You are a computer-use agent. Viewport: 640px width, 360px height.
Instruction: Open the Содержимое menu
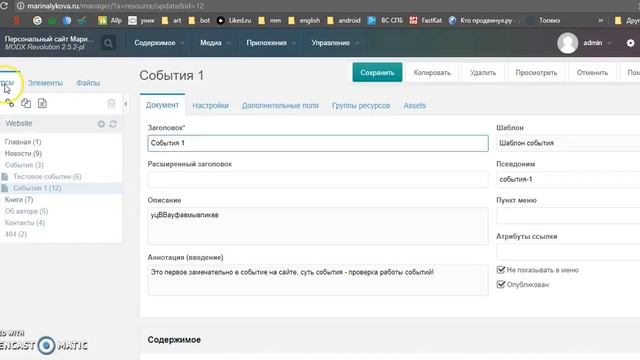tap(159, 43)
